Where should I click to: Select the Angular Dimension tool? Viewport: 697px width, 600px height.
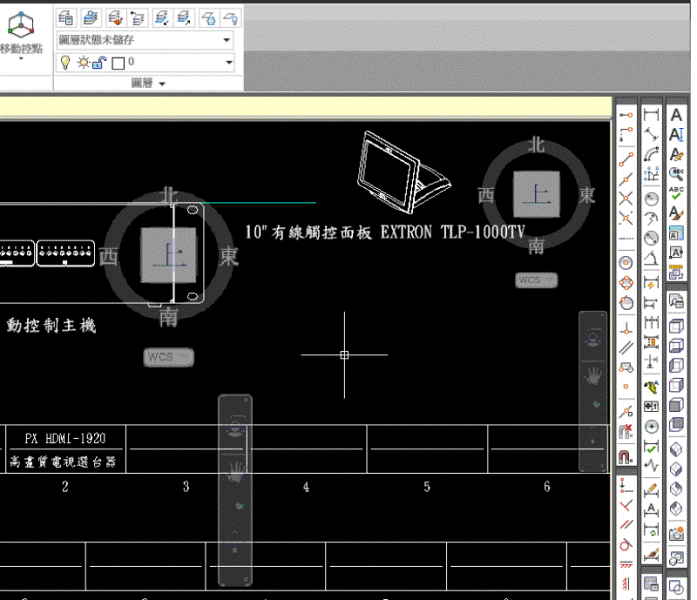652,258
